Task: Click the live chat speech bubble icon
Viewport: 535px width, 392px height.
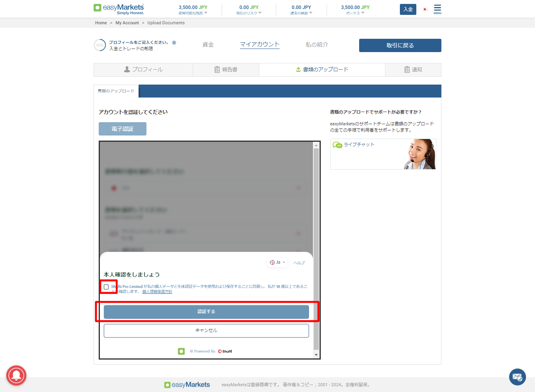Action: (337, 145)
